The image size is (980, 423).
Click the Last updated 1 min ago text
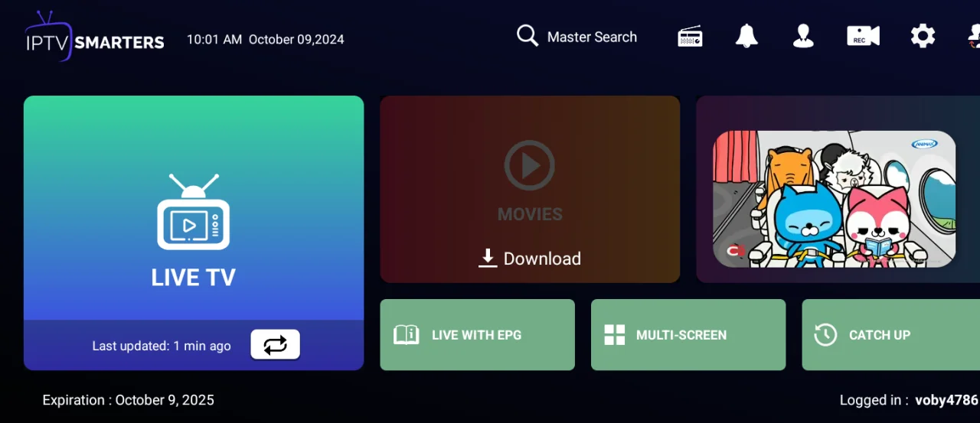pyautogui.click(x=162, y=346)
